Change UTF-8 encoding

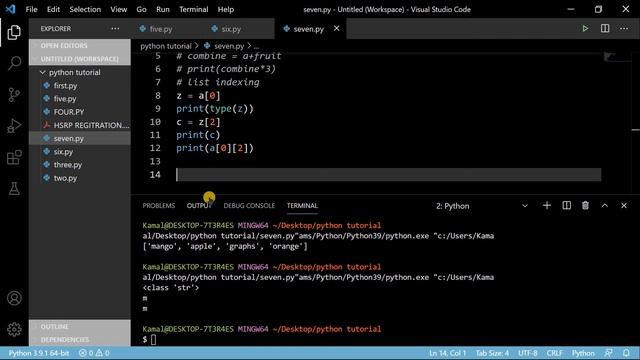527,353
